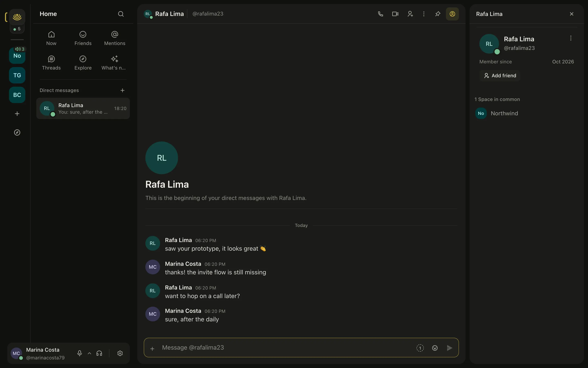The height and width of the screenshot is (368, 588).
Task: Expand the audio device options chevron
Action: pos(89,353)
